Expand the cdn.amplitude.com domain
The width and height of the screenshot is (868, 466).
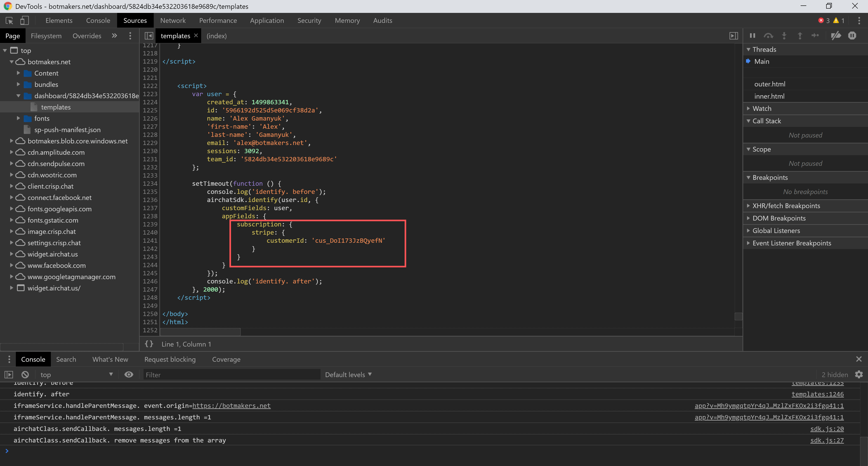pyautogui.click(x=12, y=152)
